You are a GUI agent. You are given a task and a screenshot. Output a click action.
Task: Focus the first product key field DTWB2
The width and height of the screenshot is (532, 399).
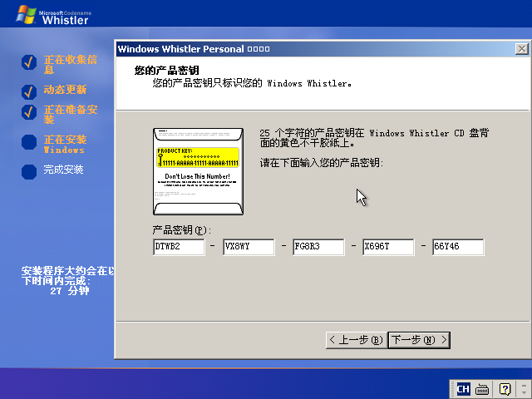pyautogui.click(x=179, y=247)
